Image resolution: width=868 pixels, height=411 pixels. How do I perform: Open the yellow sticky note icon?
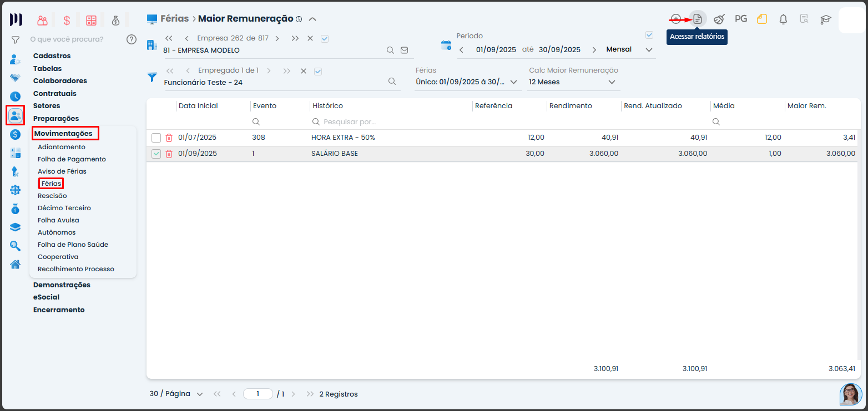tap(762, 19)
